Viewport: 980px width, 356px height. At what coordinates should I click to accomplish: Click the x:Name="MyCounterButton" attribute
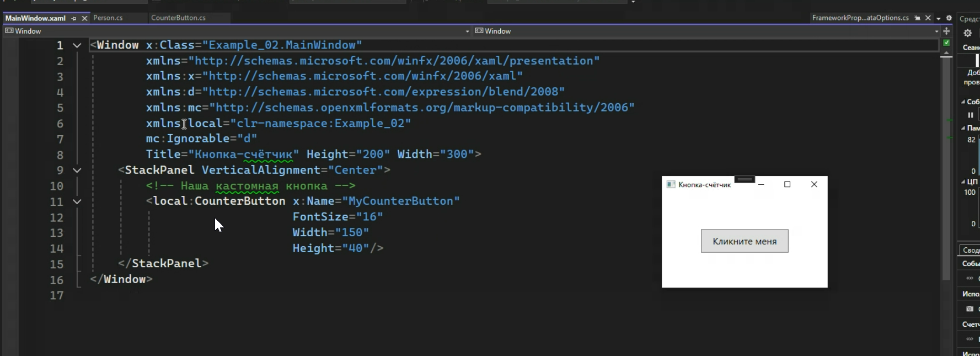pyautogui.click(x=376, y=201)
